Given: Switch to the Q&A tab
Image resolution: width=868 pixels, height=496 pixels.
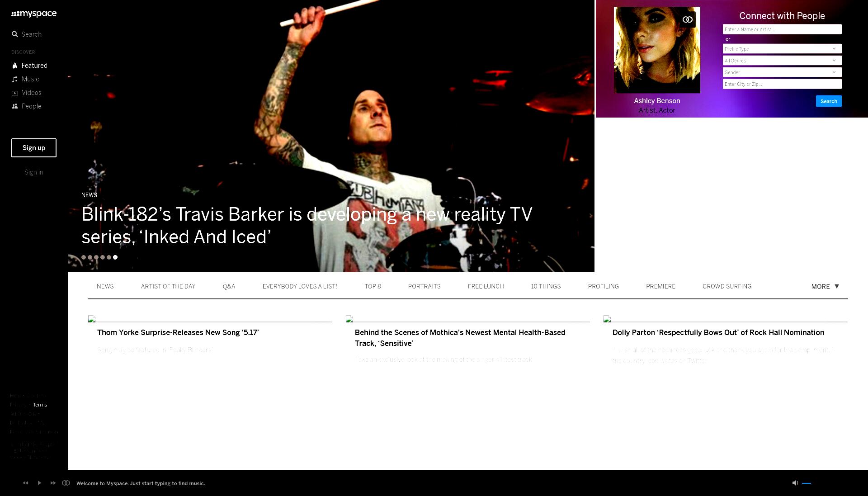Looking at the screenshot, I should pos(229,287).
